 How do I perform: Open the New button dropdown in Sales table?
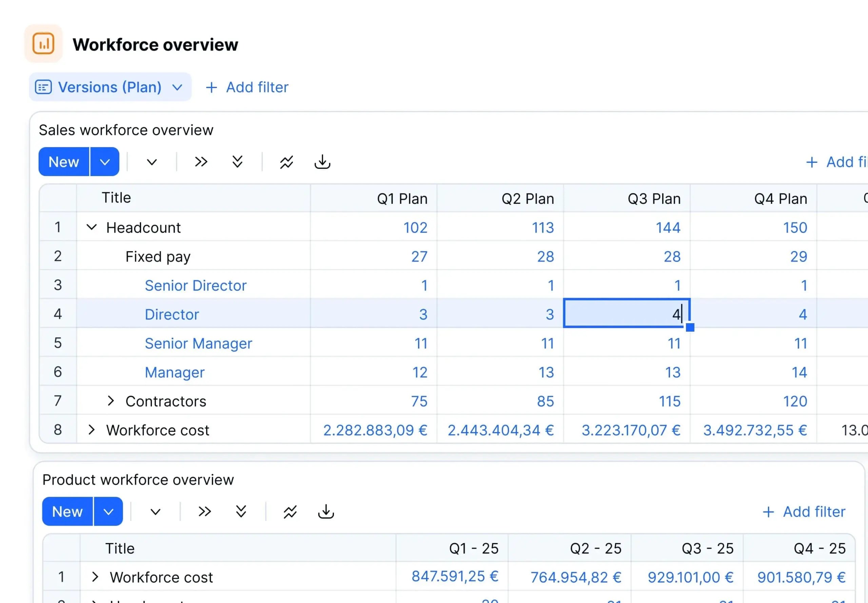point(105,162)
